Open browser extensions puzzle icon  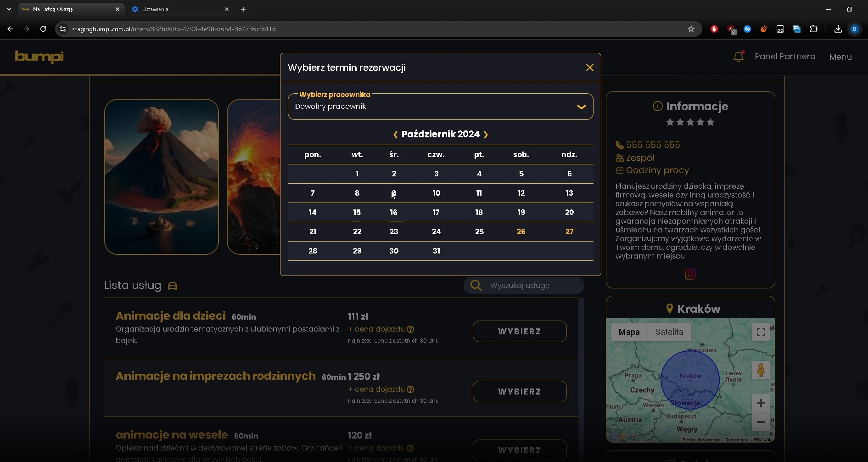[813, 29]
